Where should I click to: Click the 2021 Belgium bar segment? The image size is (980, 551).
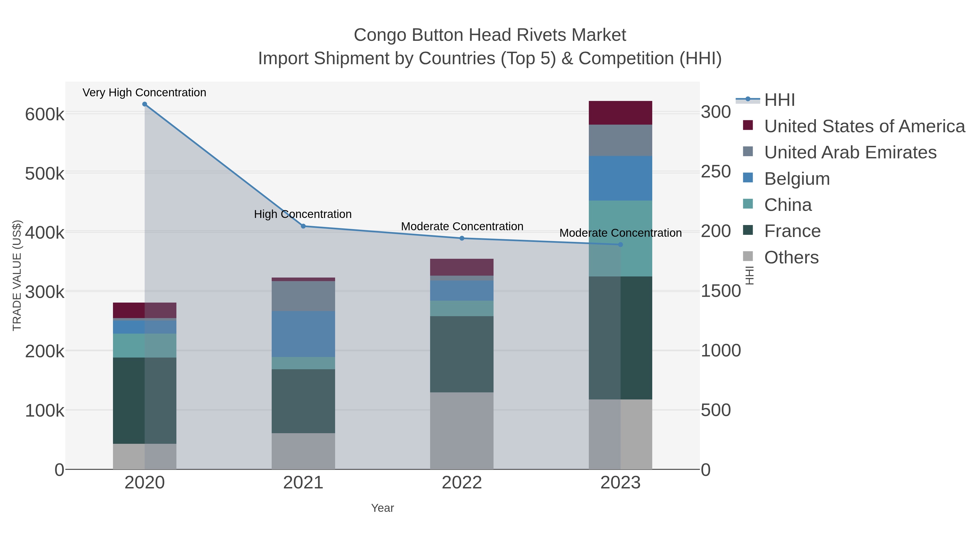[303, 334]
